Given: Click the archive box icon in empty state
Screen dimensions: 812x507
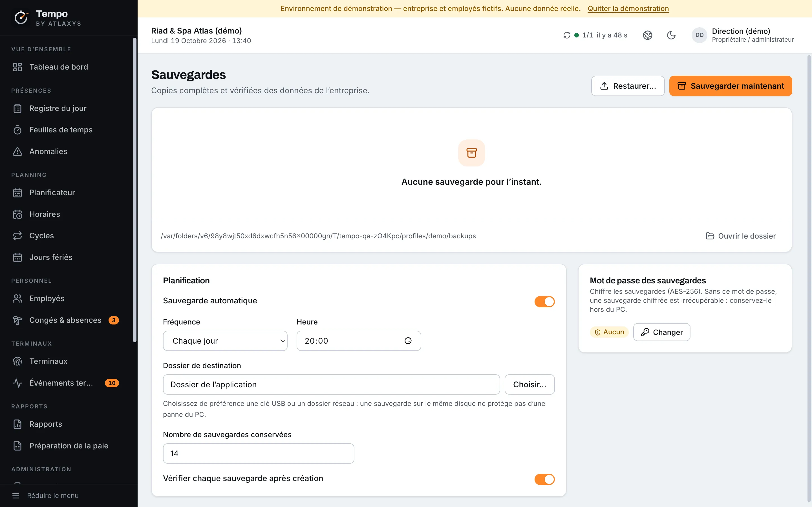Looking at the screenshot, I should [471, 153].
